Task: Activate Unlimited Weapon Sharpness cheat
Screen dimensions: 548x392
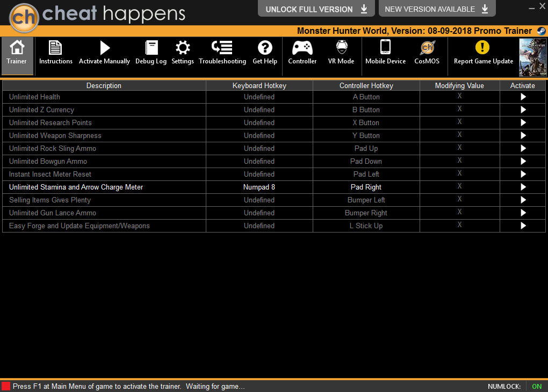Action: pyautogui.click(x=523, y=135)
